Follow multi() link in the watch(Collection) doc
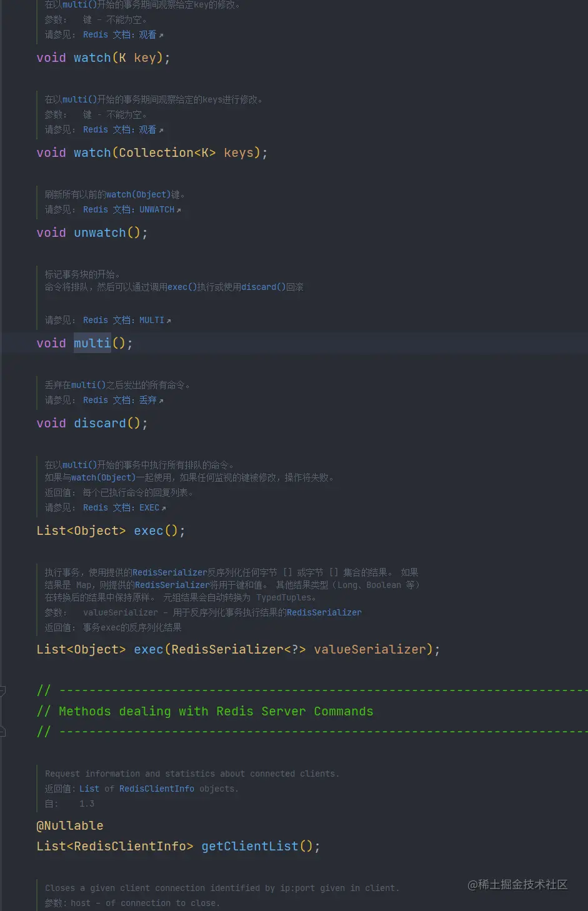This screenshot has height=911, width=588. tap(79, 100)
